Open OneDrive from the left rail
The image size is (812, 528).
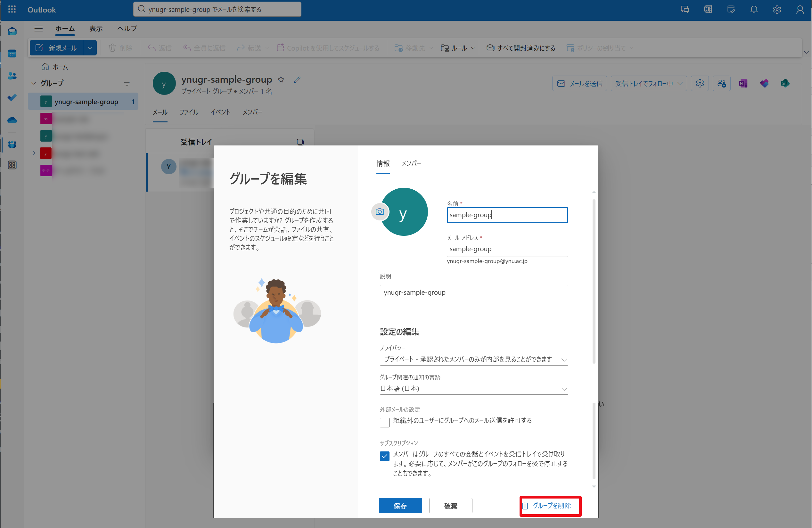(12, 120)
